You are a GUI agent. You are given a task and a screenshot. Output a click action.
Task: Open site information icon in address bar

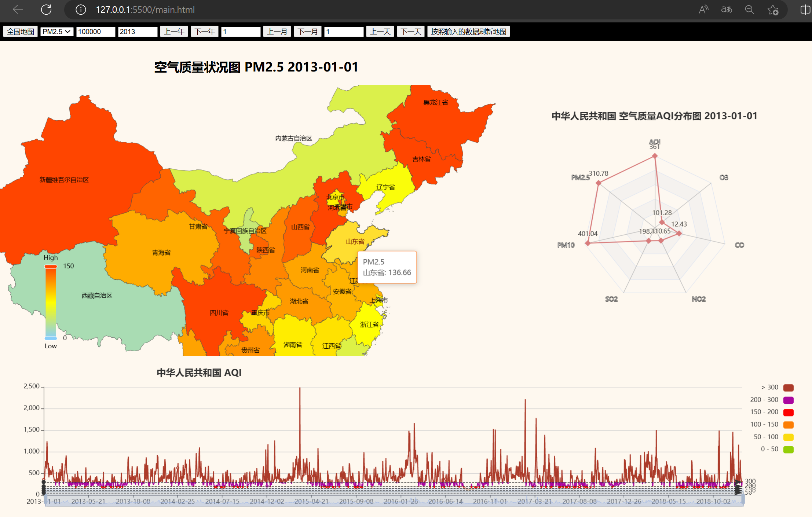81,10
